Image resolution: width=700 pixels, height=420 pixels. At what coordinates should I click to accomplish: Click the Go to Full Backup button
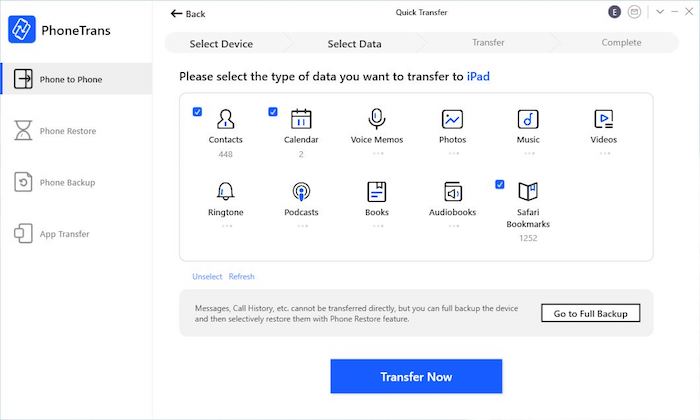(590, 314)
